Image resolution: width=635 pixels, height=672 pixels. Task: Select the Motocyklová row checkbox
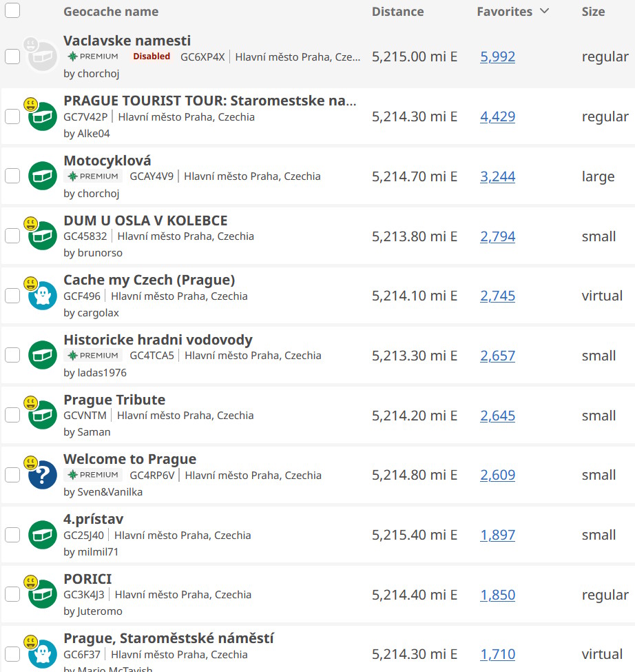point(12,176)
